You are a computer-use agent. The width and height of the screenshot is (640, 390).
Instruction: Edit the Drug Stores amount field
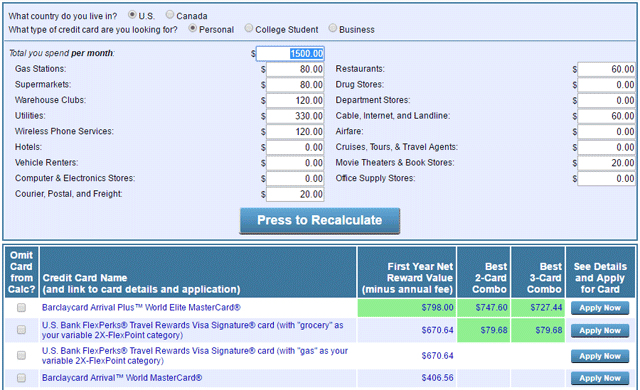tap(607, 85)
